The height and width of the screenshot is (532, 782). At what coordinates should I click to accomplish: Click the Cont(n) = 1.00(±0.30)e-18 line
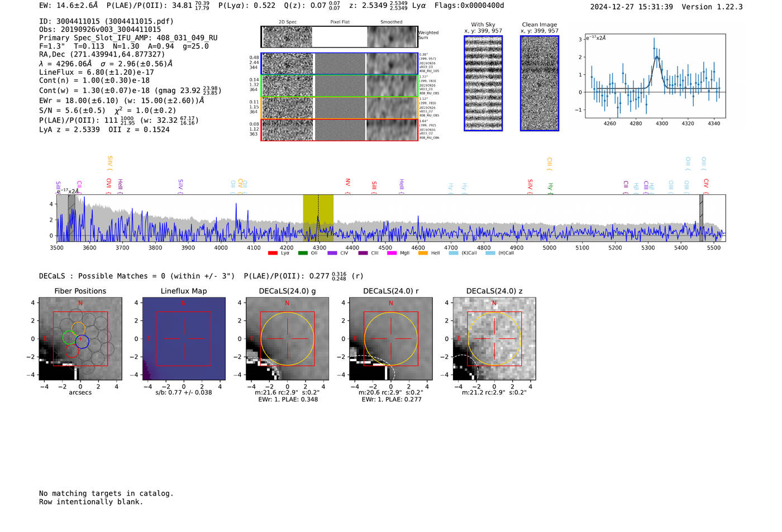coord(94,80)
